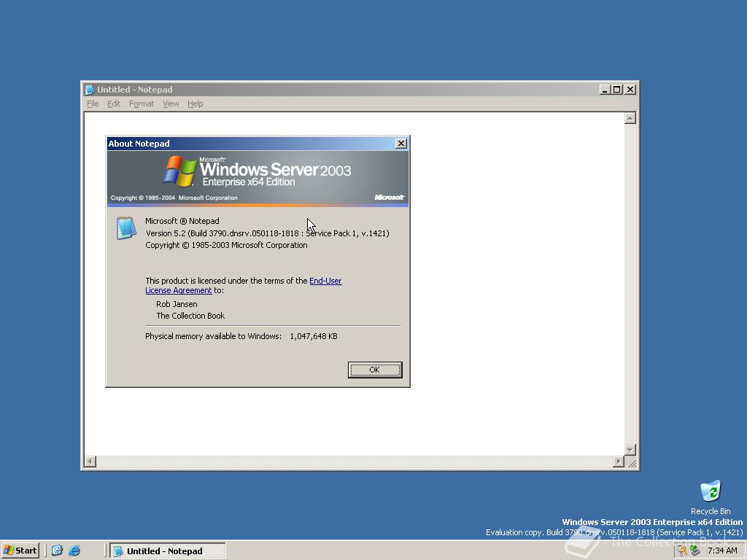
Task: Open the Format menu in Notepad
Action: [142, 104]
